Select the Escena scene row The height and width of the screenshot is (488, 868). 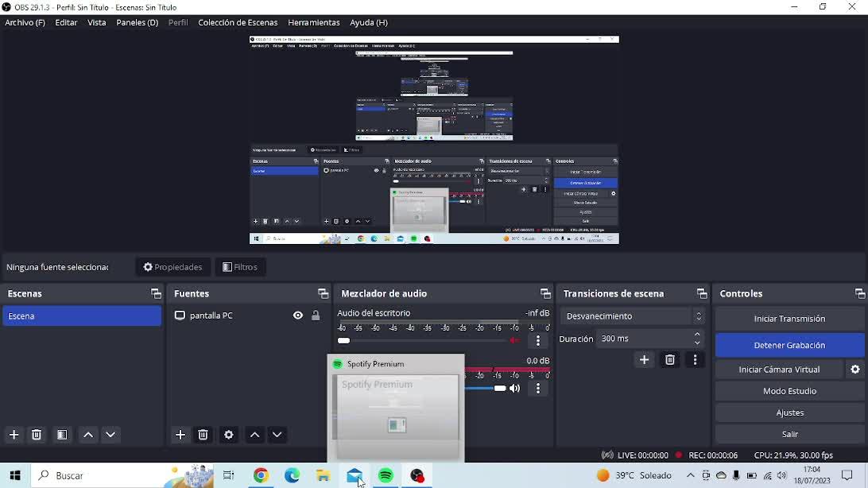click(x=82, y=316)
